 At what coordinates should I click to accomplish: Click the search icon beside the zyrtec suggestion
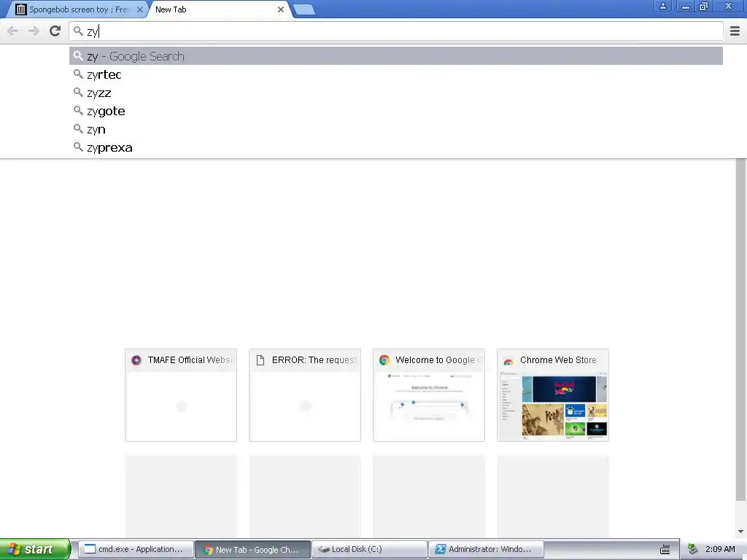78,74
